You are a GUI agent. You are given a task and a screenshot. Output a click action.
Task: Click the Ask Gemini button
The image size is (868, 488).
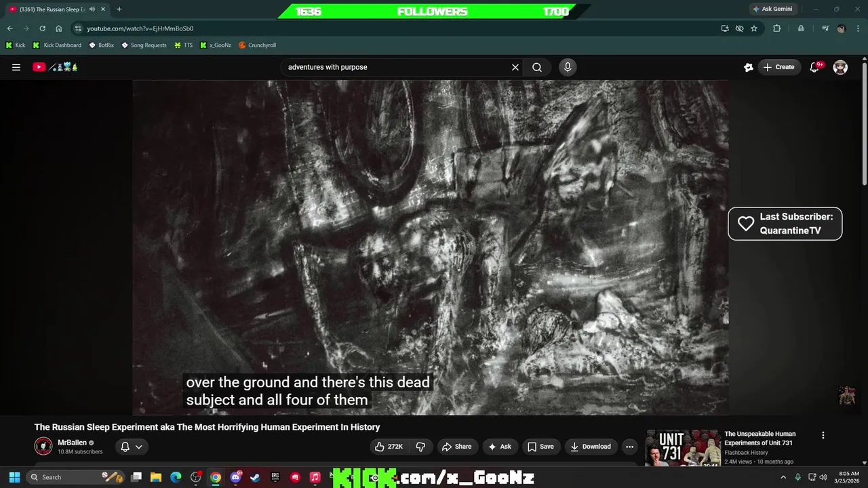(x=772, y=9)
